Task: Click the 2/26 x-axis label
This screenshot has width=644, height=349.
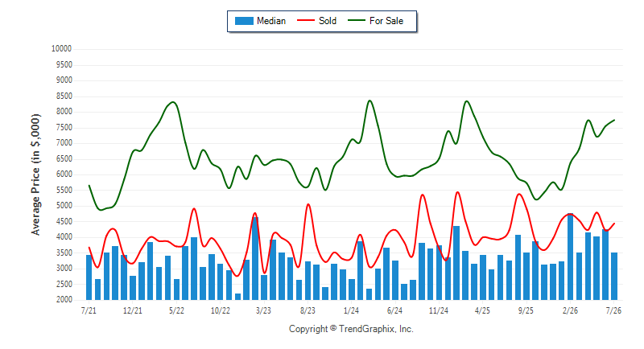Action: click(x=570, y=310)
